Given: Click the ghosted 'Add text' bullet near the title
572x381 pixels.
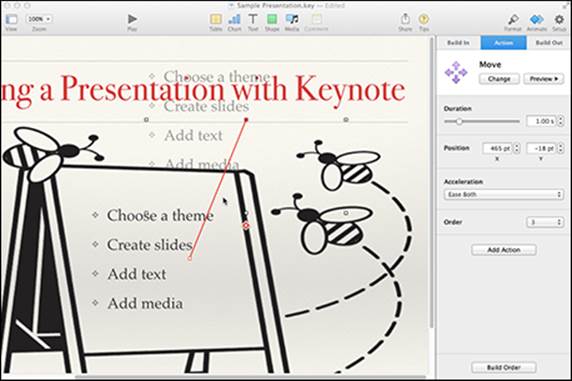Looking at the screenshot, I should pyautogui.click(x=193, y=135).
